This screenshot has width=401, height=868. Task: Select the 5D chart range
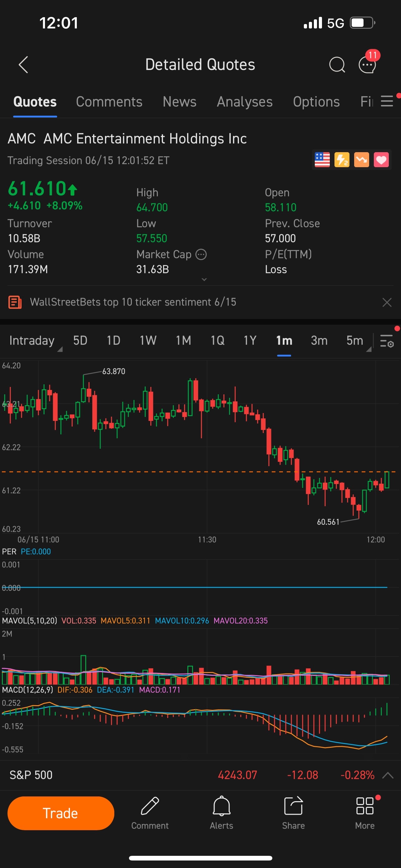pyautogui.click(x=80, y=340)
